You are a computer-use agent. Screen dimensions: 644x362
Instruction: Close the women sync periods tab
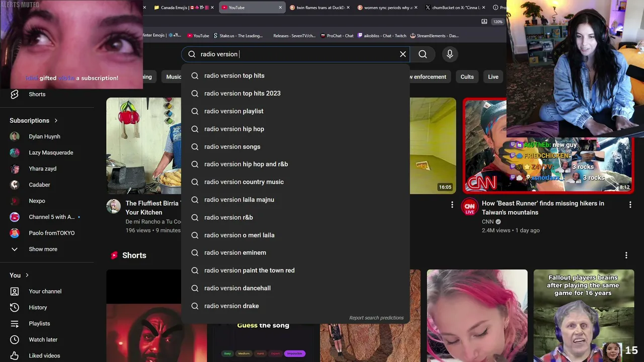416,8
